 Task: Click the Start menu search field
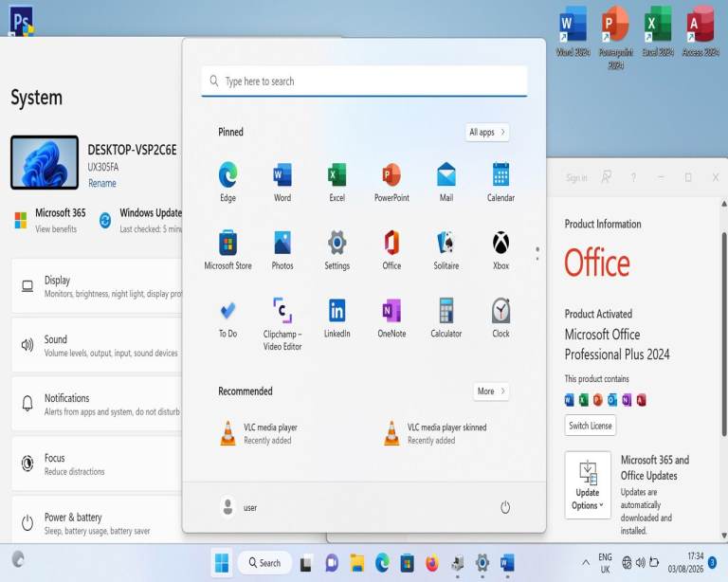pyautogui.click(x=364, y=82)
